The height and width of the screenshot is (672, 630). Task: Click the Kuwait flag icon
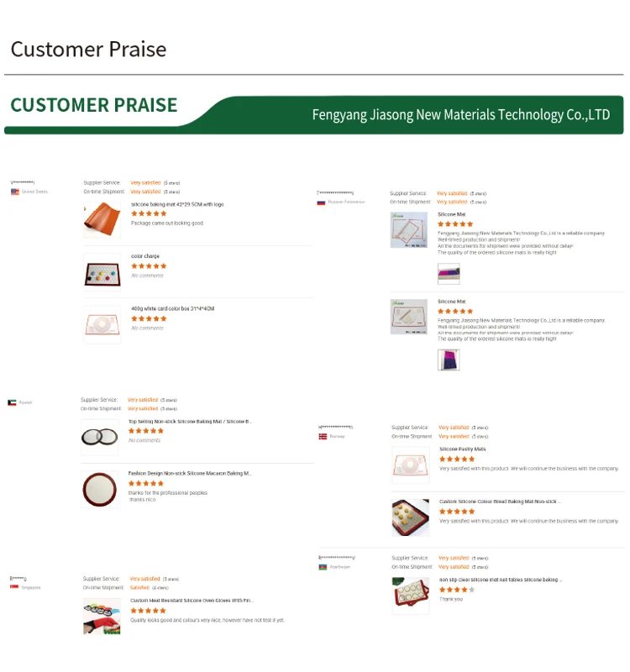pos(12,402)
